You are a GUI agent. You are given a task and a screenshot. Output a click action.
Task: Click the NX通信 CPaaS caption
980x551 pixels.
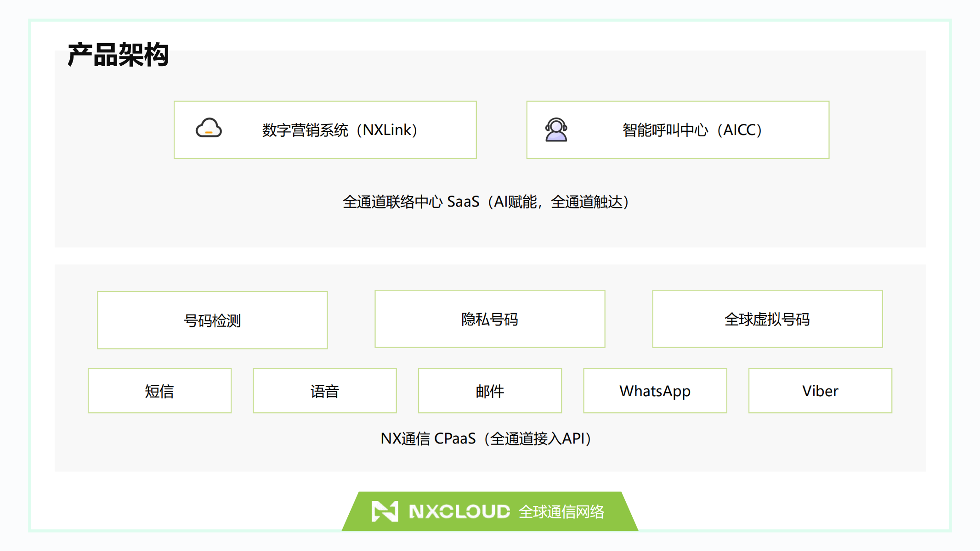(x=486, y=439)
